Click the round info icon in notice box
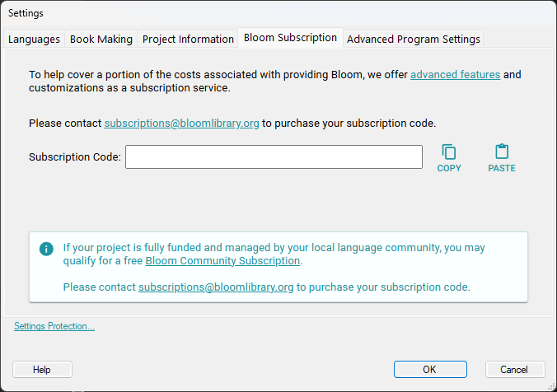Screen dimensions: 557x392 coord(46,249)
